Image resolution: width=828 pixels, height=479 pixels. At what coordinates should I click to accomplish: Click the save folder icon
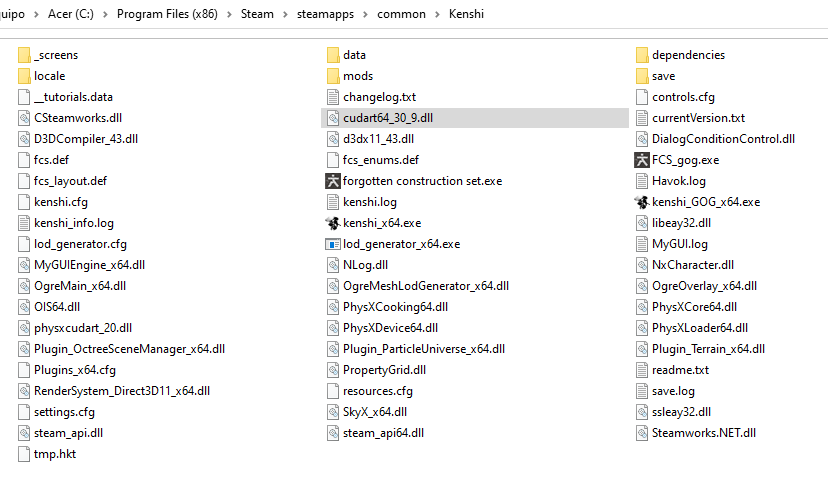[x=642, y=76]
